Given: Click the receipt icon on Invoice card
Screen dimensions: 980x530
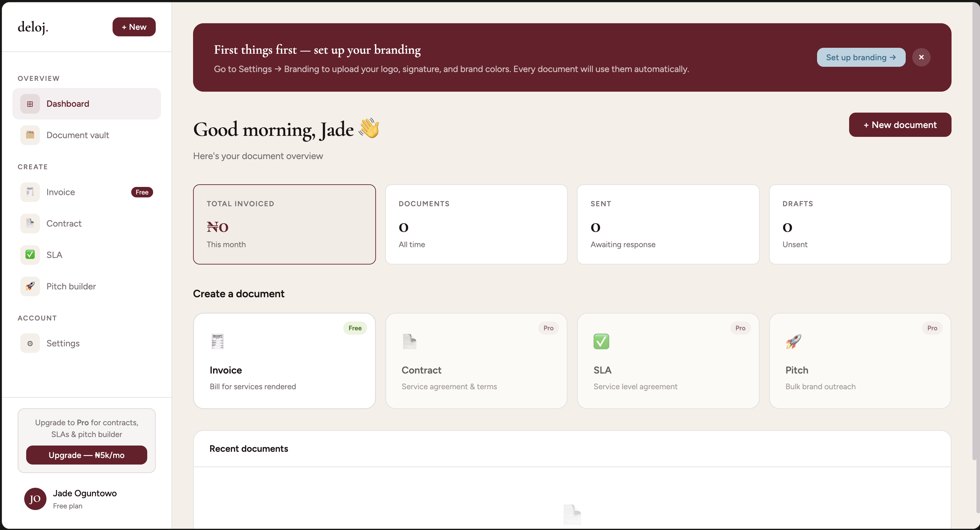Looking at the screenshot, I should tap(218, 341).
